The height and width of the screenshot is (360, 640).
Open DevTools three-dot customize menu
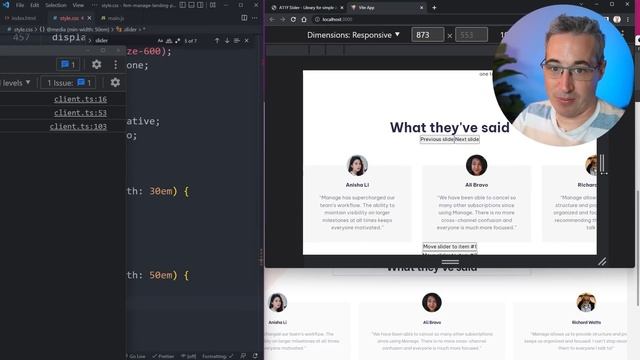coord(116,64)
